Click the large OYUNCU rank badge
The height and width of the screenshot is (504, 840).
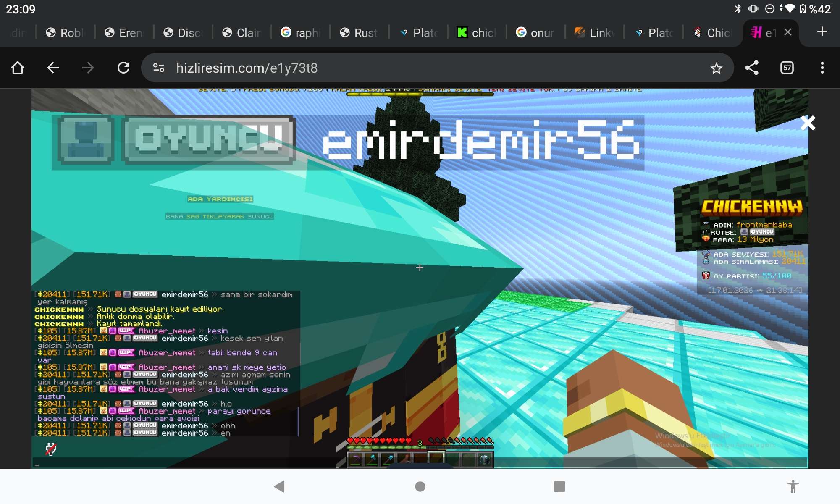point(208,140)
